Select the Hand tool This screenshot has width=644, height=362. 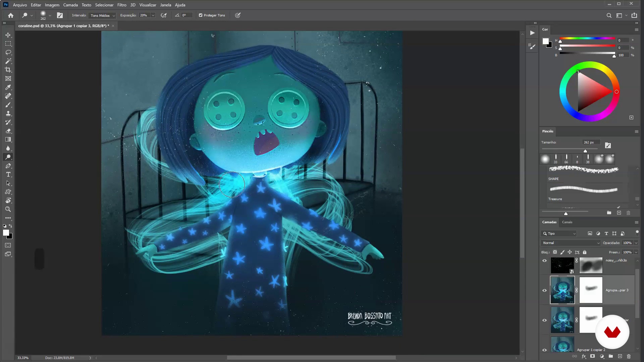(x=8, y=200)
